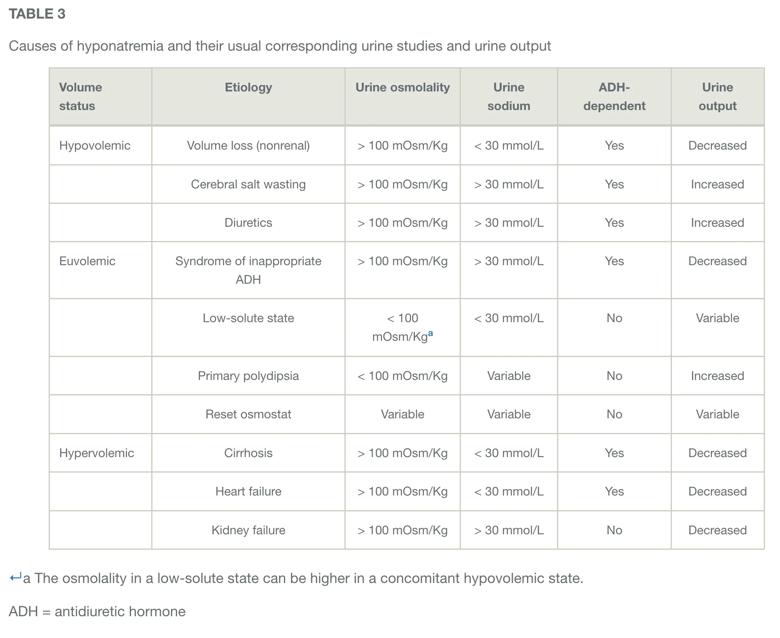The image size is (780, 638).
Task: Select the "Hypovolemic" volume status cell
Action: click(x=95, y=146)
